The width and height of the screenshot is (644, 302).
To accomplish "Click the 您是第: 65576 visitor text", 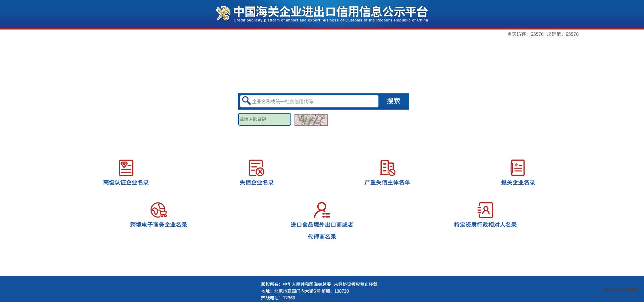I will tap(563, 34).
